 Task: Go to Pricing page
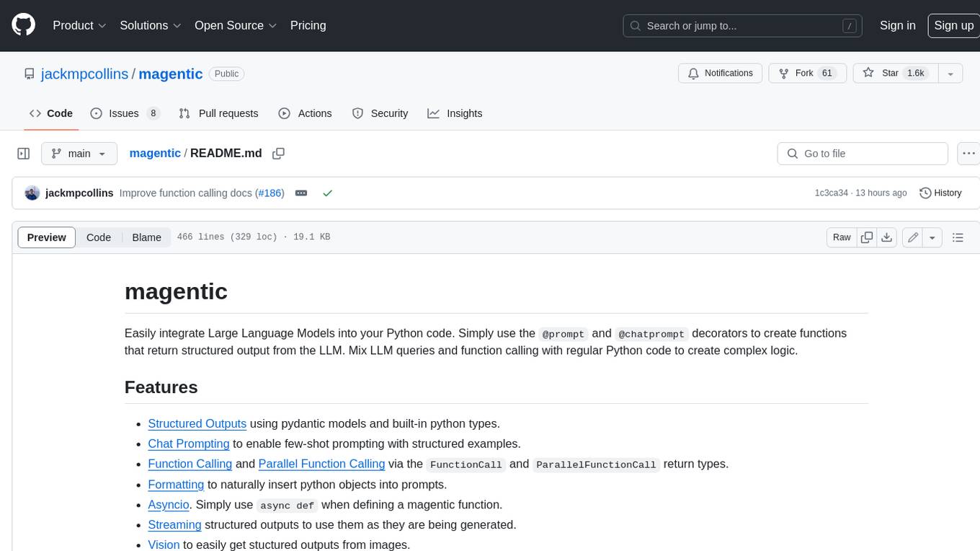308,25
